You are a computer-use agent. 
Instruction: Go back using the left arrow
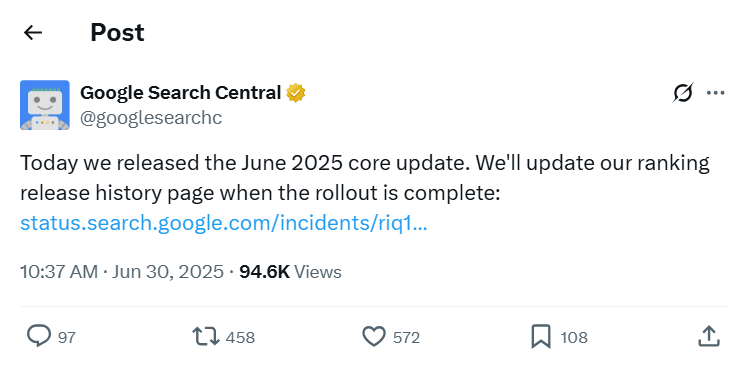coord(33,33)
